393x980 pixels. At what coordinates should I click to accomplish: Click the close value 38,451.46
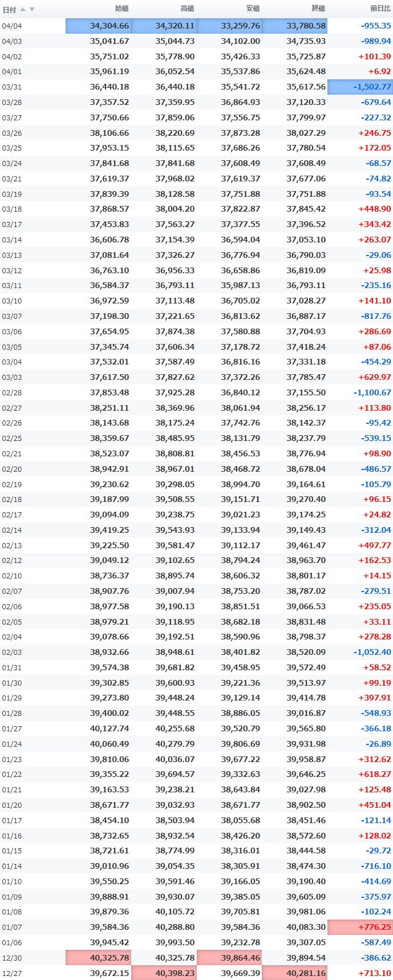pyautogui.click(x=306, y=820)
